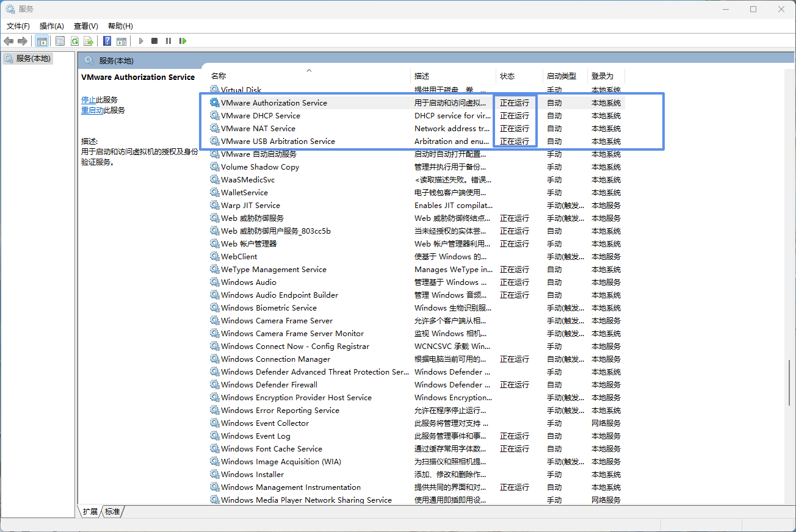Sort the list by the 名称 column header
Viewport: 796px width, 532px height.
pyautogui.click(x=219, y=76)
